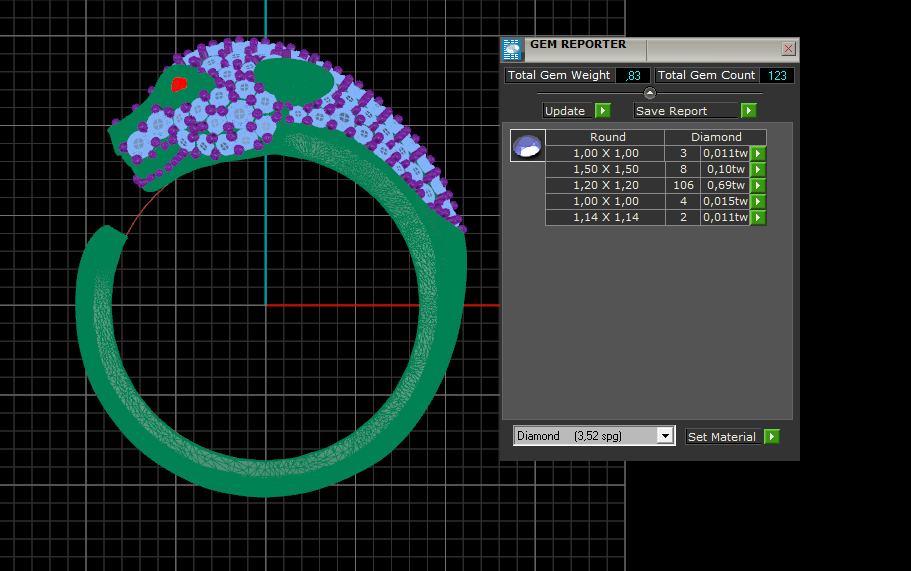Click the red ruby eye on the ring
The width and height of the screenshot is (911, 571).
click(x=180, y=84)
